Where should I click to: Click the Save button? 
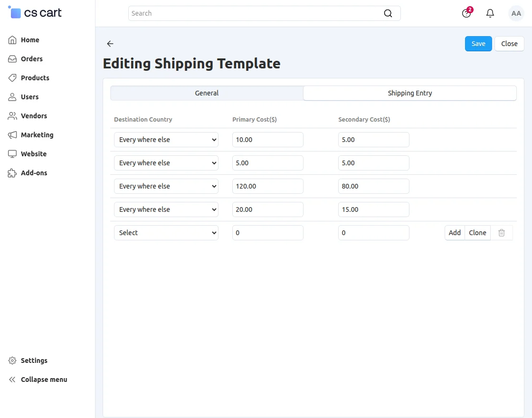point(478,44)
